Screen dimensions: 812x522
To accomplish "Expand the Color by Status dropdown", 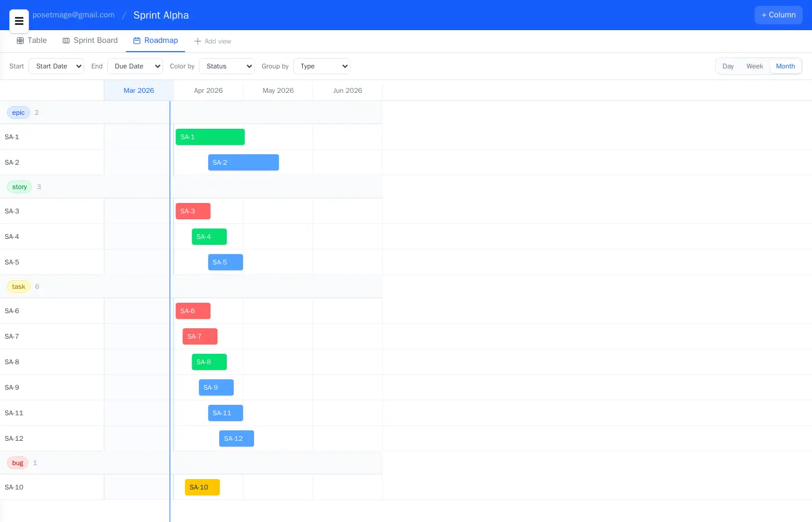I will [227, 66].
